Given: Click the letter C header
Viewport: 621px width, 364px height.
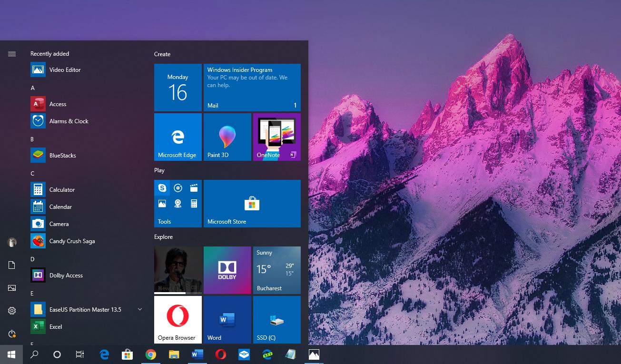Looking at the screenshot, I should (x=32, y=174).
